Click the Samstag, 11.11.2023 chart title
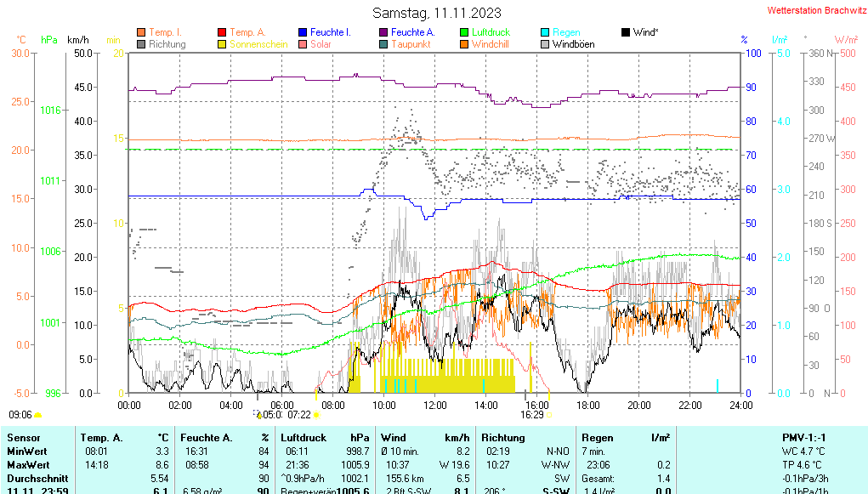The width and height of the screenshot is (868, 494). tap(437, 13)
